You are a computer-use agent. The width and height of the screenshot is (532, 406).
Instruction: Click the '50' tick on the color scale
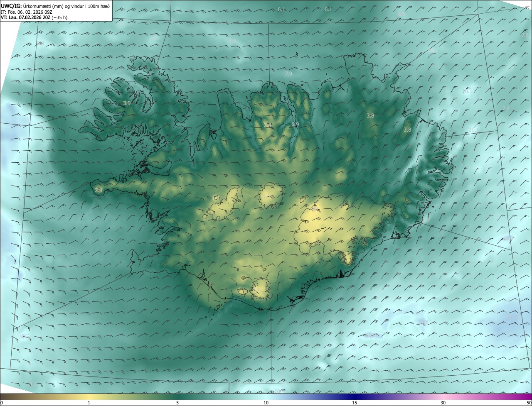(x=529, y=403)
